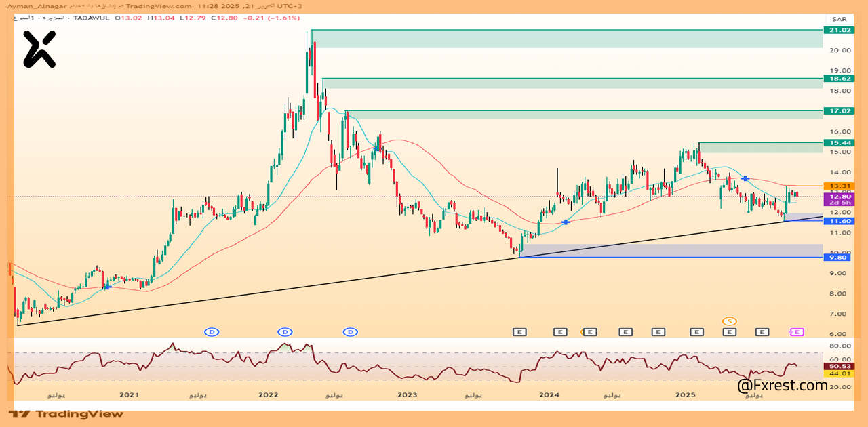Click the green resistance zone at 17.02
This screenshot has width=868, height=427.
(x=583, y=115)
